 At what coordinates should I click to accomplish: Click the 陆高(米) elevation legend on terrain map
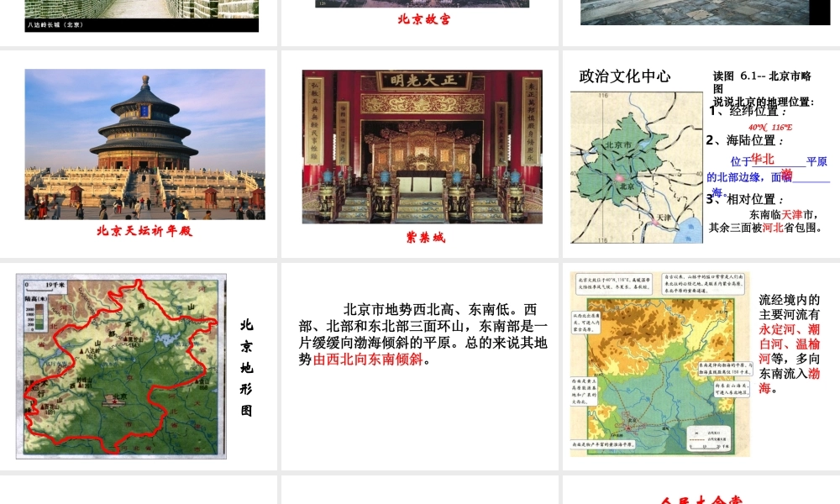[36, 314]
